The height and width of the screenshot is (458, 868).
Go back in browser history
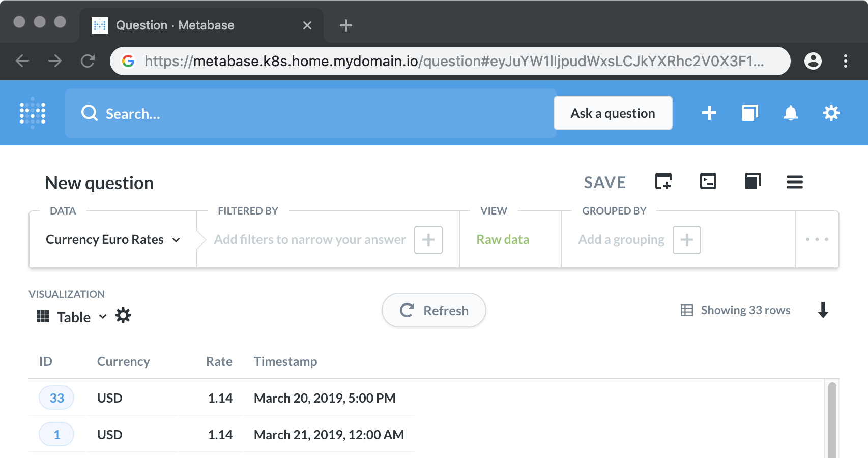[22, 61]
